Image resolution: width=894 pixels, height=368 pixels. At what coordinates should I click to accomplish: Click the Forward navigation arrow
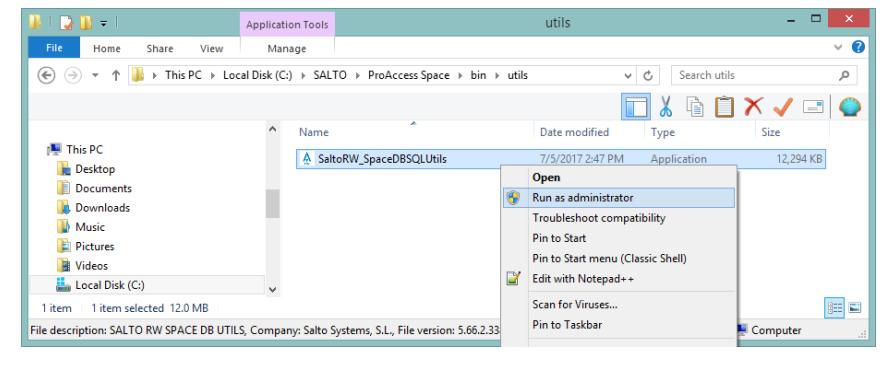tap(73, 75)
